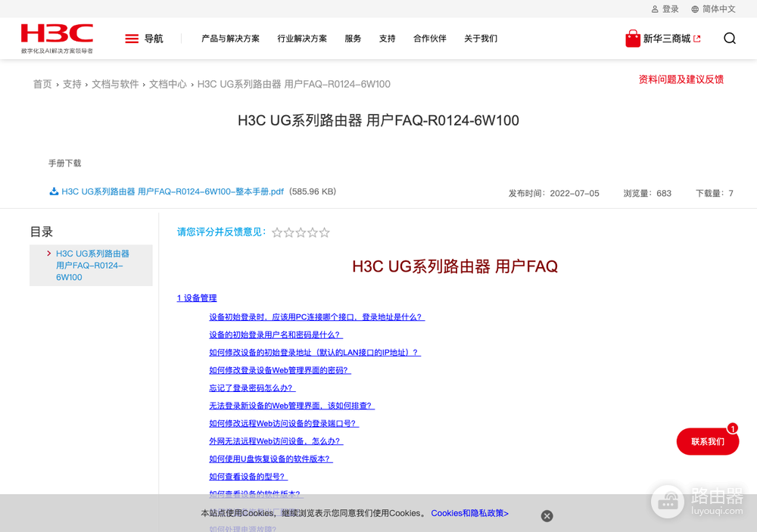
Task: Rate one star
Action: click(x=277, y=232)
